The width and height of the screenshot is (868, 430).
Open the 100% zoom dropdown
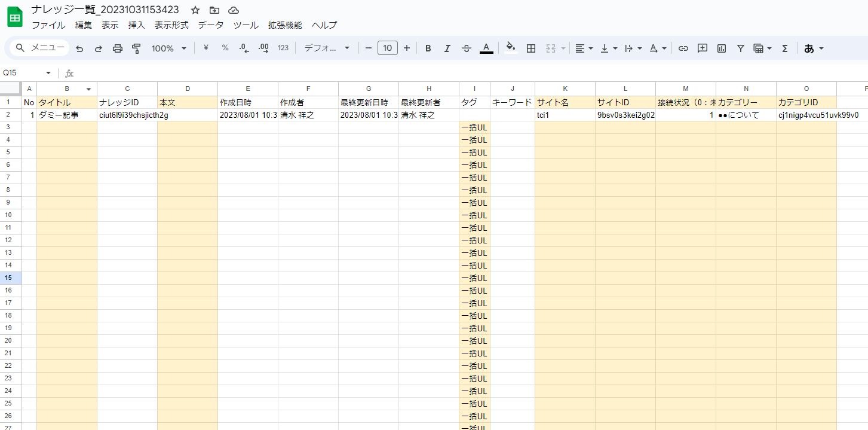point(168,48)
